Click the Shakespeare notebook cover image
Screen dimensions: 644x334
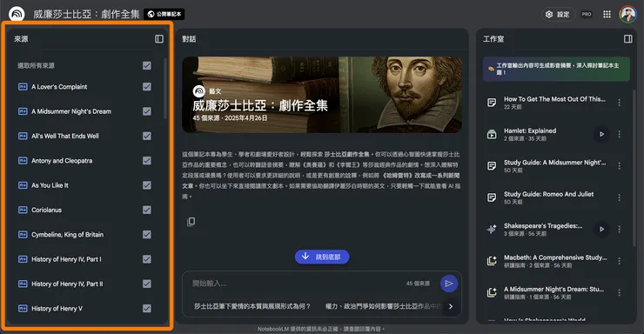[x=322, y=95]
